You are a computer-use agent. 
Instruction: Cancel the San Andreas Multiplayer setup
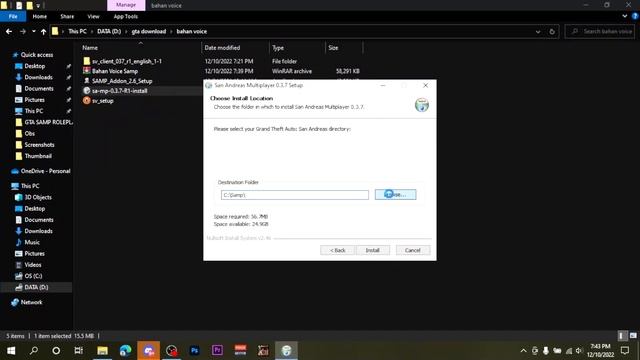point(413,250)
